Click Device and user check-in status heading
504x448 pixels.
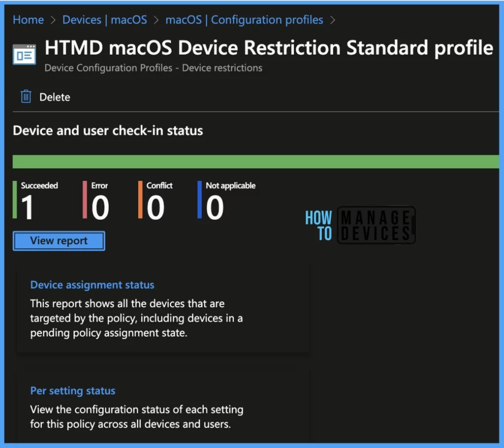coord(108,131)
